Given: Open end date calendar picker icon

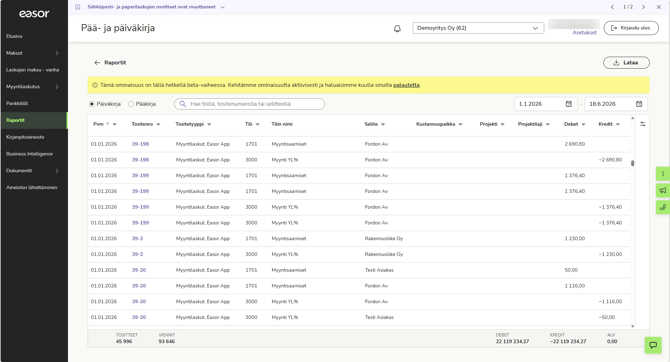Looking at the screenshot, I should pyautogui.click(x=639, y=104).
